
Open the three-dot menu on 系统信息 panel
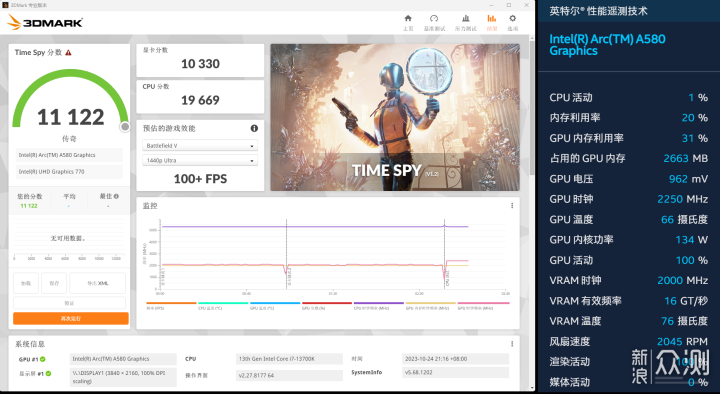(x=512, y=343)
